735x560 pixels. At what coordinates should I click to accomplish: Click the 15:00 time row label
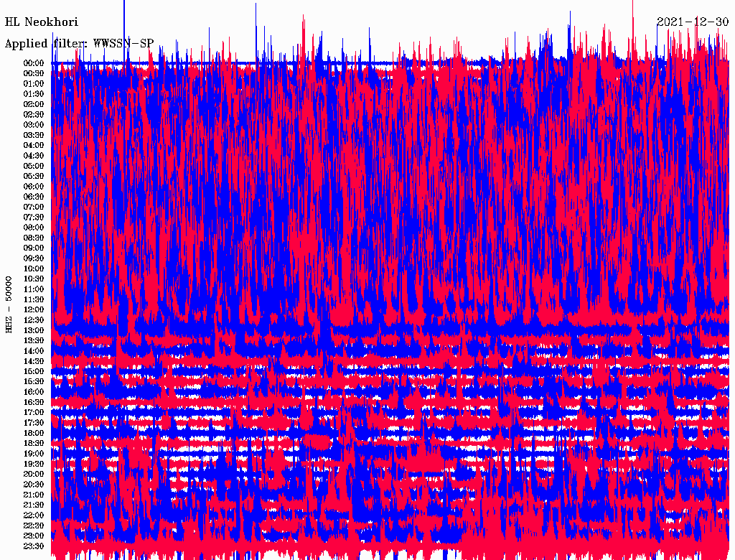coord(34,372)
